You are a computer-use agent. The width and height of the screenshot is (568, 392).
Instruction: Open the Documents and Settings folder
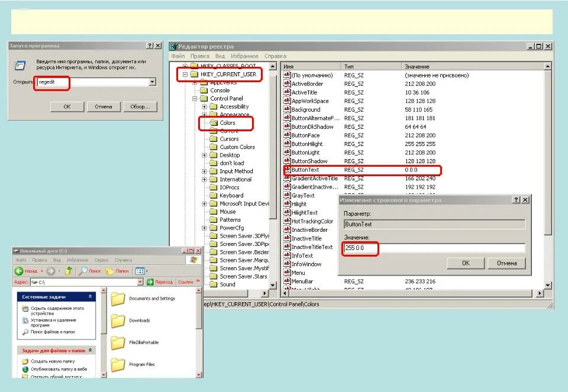click(x=143, y=299)
